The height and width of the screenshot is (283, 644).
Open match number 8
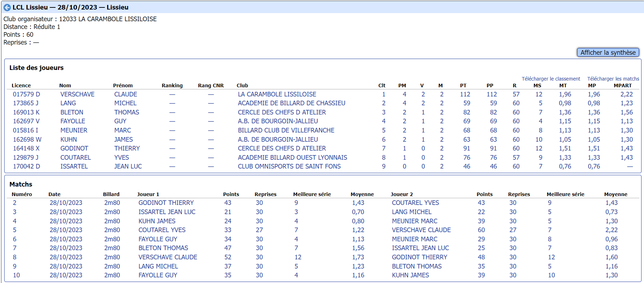pyautogui.click(x=14, y=257)
